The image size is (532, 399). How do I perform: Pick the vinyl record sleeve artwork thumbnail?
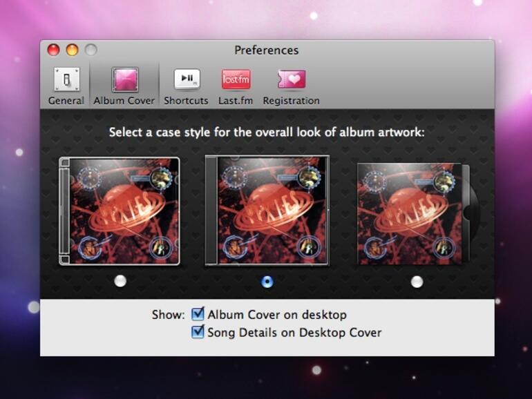pos(418,213)
